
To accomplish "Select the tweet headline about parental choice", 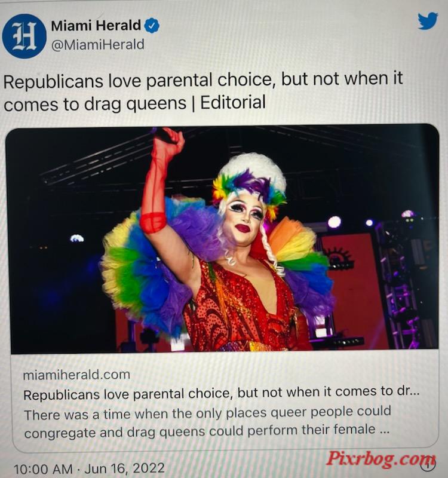I will [203, 91].
